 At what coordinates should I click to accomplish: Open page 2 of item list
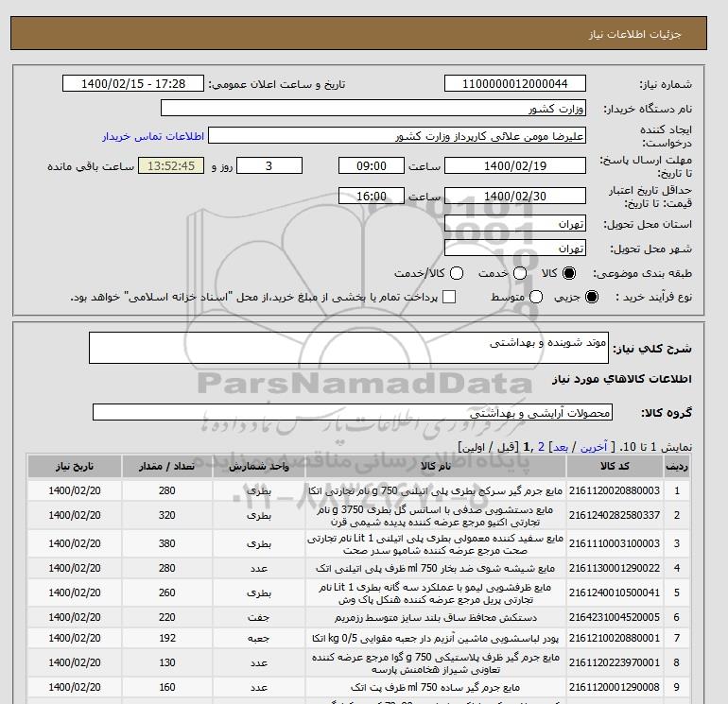[541, 447]
